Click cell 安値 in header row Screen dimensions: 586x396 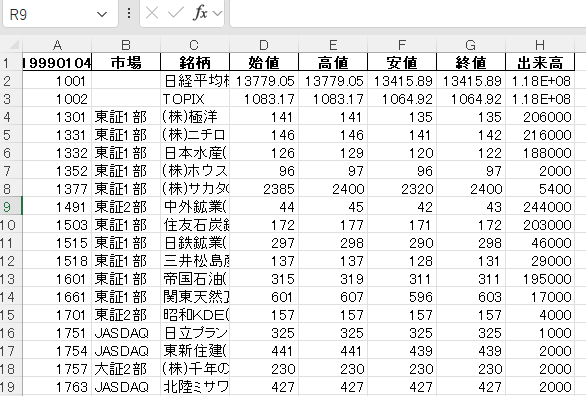click(x=402, y=62)
